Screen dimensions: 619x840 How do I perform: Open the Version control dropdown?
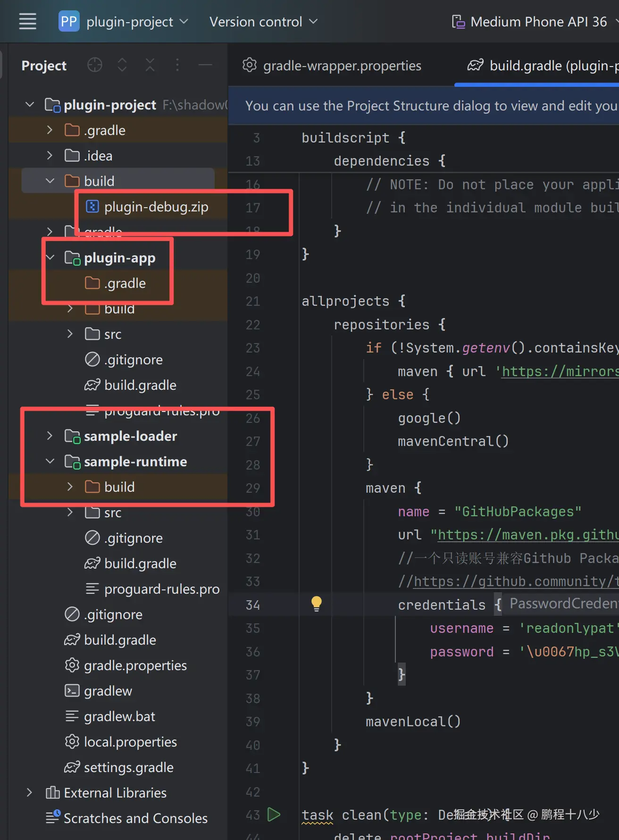pos(263,22)
